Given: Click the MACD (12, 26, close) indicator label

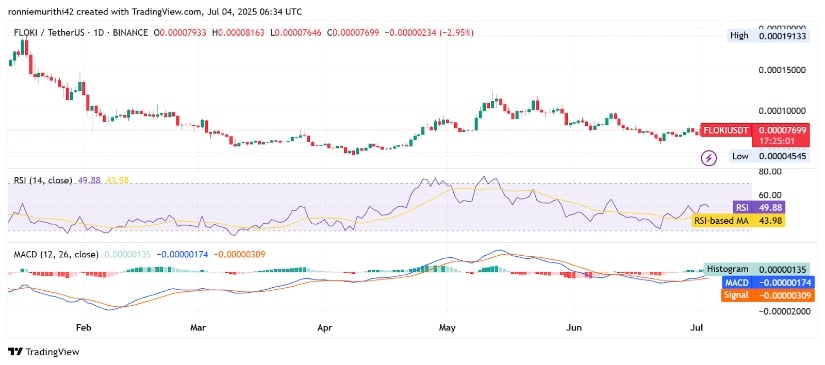Looking at the screenshot, I should [56, 255].
